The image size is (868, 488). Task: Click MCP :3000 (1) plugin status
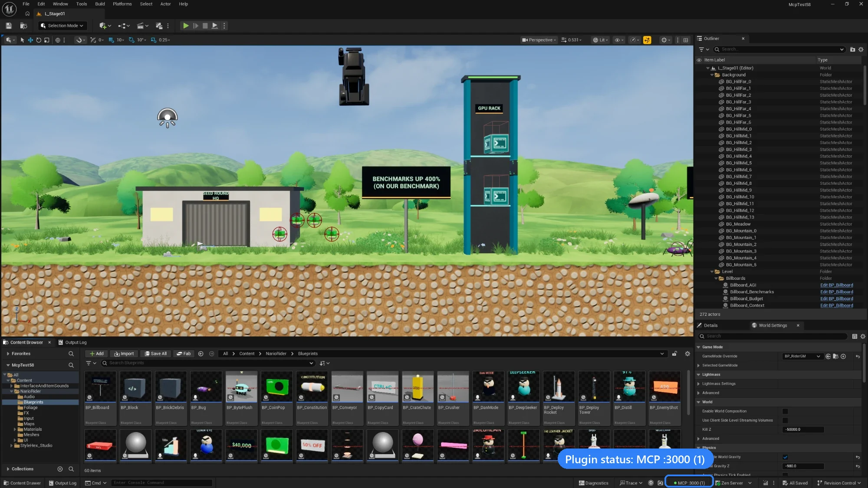tap(689, 483)
